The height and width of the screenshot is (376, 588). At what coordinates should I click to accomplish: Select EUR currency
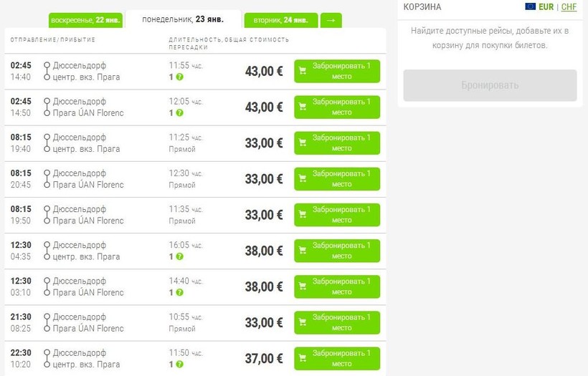coord(546,6)
